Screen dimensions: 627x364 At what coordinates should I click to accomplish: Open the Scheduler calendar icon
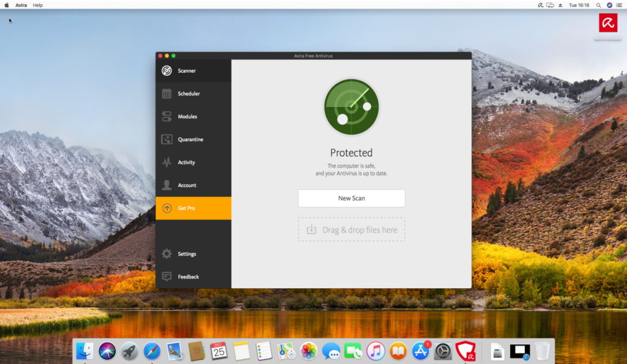pyautogui.click(x=167, y=94)
